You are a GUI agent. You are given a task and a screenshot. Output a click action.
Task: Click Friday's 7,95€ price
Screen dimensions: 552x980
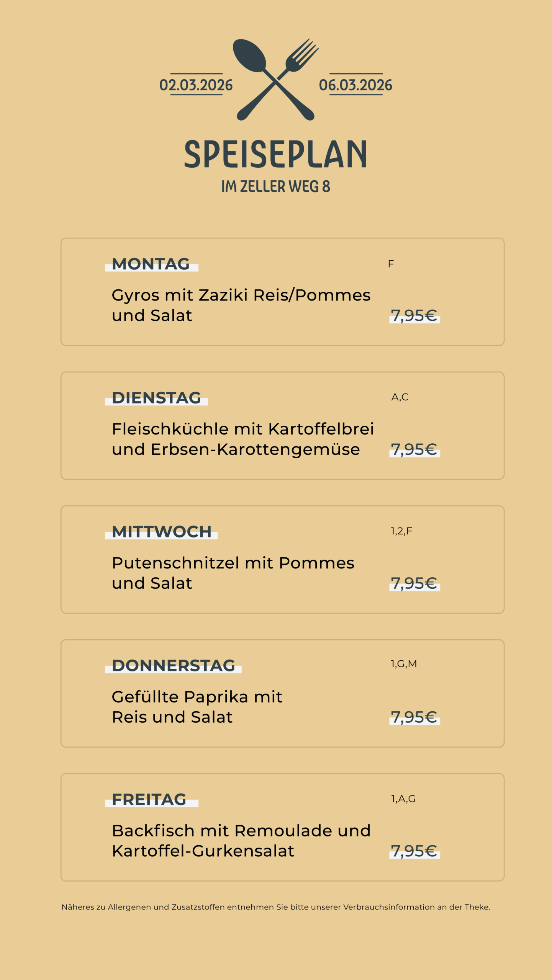tap(414, 851)
